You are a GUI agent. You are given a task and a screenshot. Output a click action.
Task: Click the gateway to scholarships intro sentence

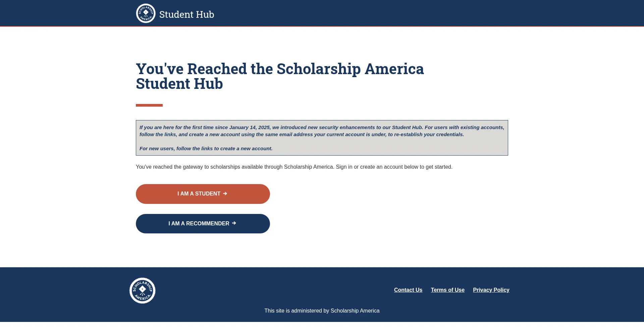tap(235, 167)
